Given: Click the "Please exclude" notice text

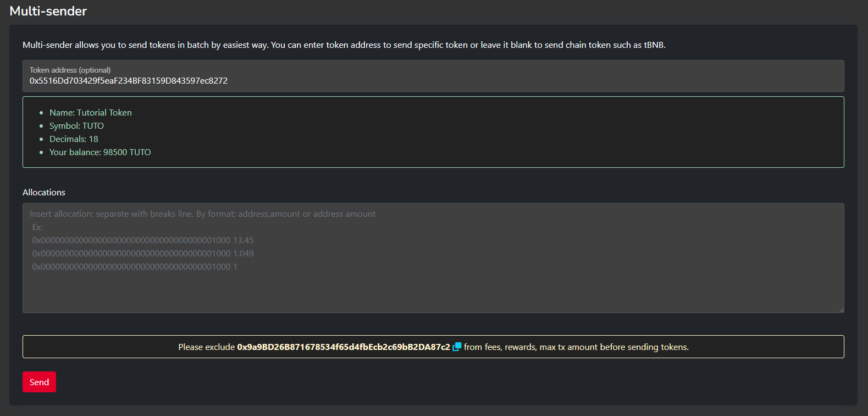Looking at the screenshot, I should tap(206, 347).
